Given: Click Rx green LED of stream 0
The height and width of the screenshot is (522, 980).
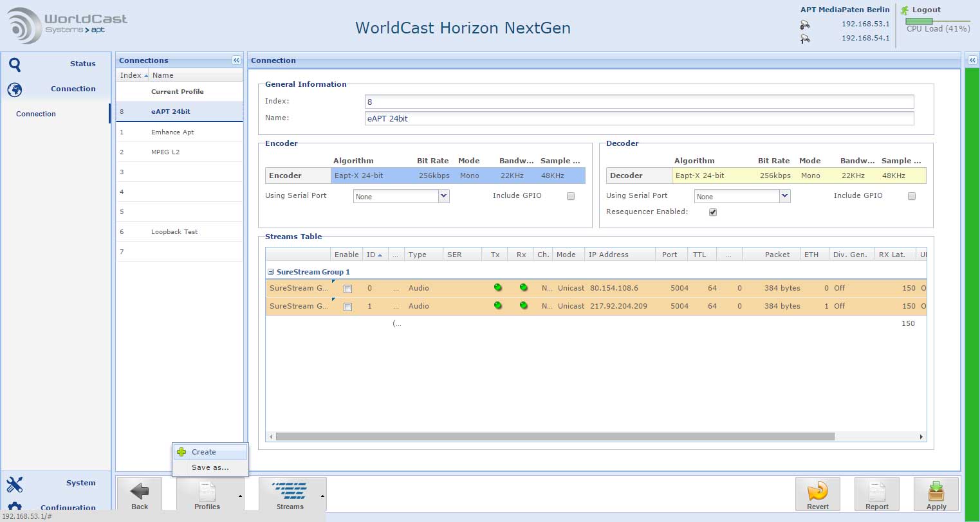Looking at the screenshot, I should tap(523, 287).
